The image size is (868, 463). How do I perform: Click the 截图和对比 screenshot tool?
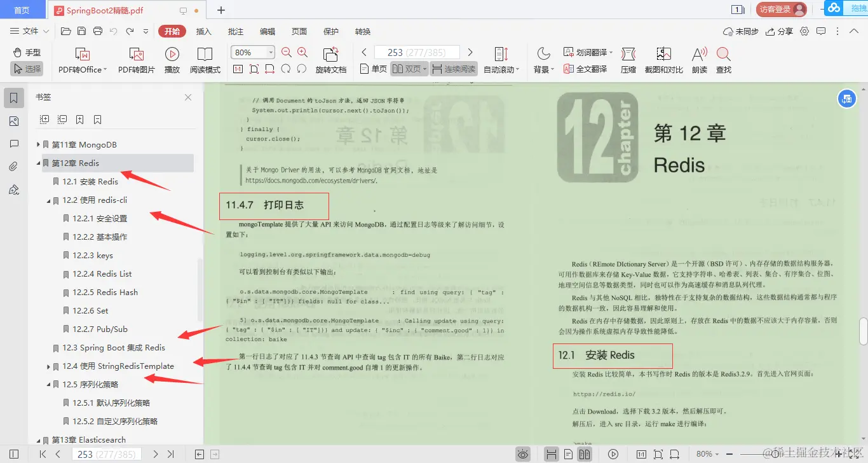point(663,59)
